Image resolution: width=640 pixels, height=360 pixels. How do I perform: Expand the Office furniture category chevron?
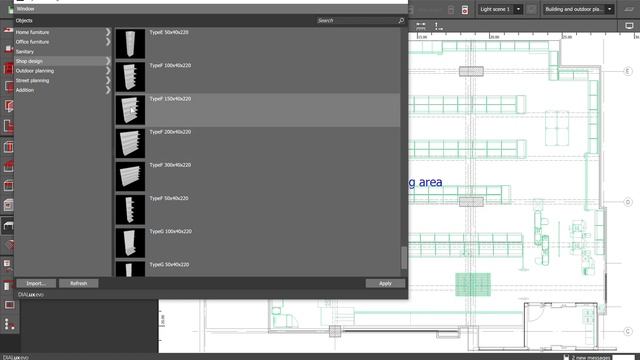[108, 42]
